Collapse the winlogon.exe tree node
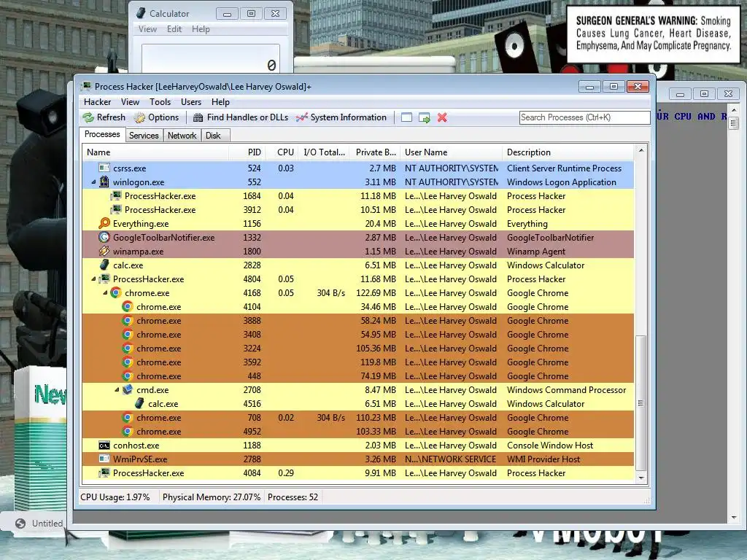The image size is (747, 560). 93,182
